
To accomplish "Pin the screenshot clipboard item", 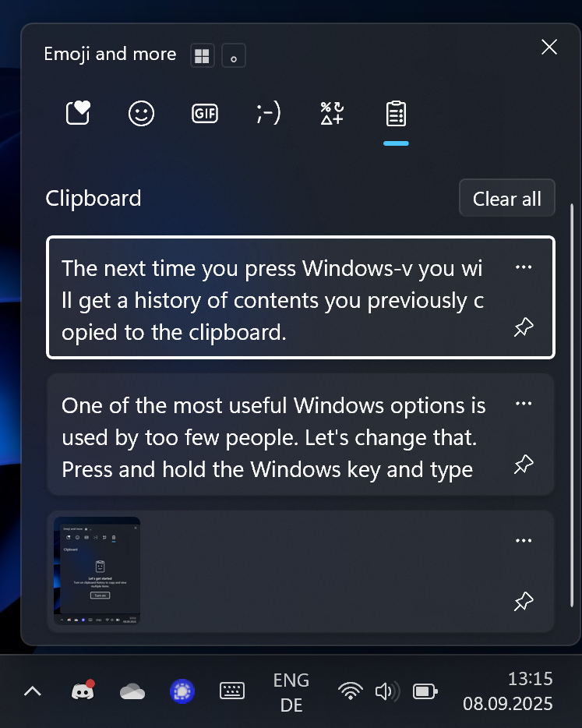I will (x=524, y=601).
